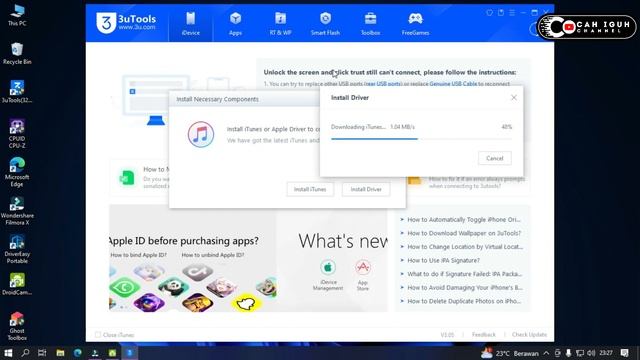Image resolution: width=640 pixels, height=360 pixels.
Task: Click the WhatsApp app icon in banner
Action: click(124, 287)
